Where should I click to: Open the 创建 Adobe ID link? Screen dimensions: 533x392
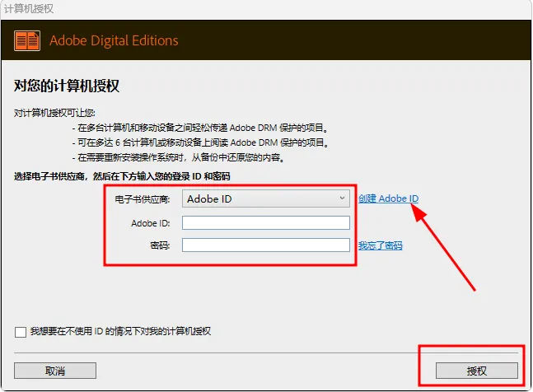388,198
